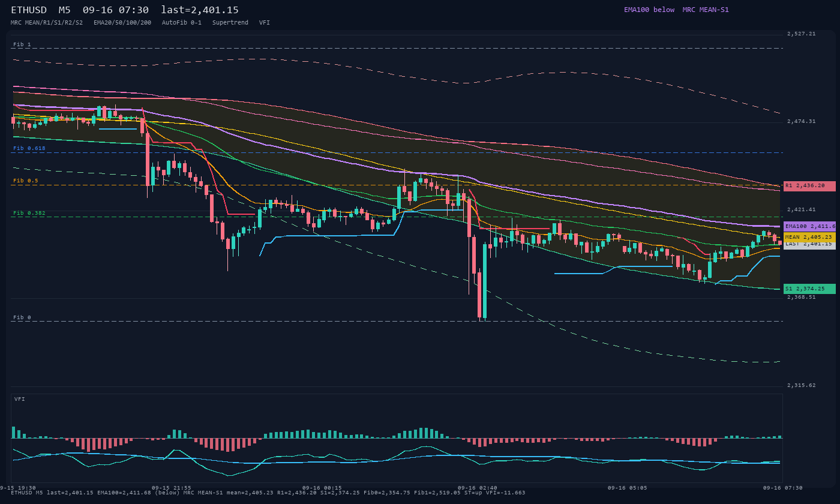Click the 2,315.62 price axis value
840x504 pixels.
[x=802, y=385]
